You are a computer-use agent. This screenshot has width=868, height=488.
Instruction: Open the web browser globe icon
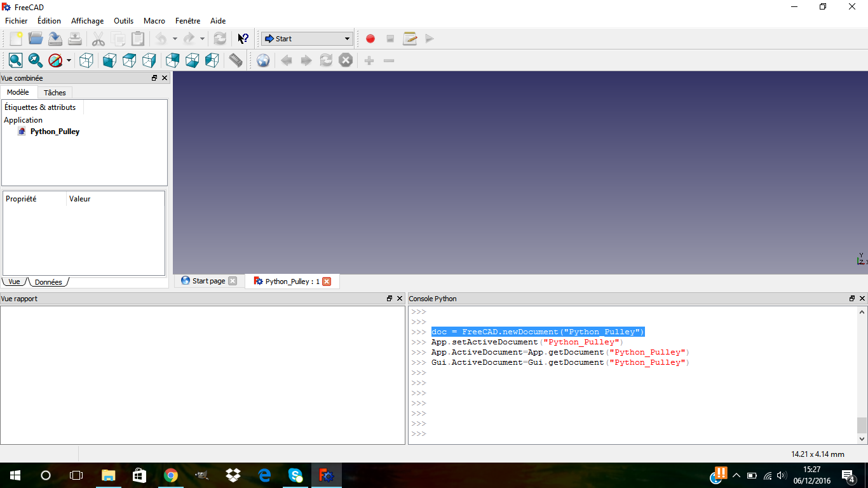(263, 60)
